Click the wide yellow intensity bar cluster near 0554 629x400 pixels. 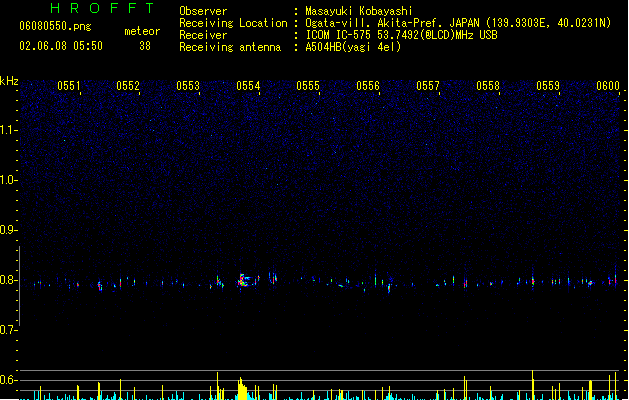tap(242, 388)
